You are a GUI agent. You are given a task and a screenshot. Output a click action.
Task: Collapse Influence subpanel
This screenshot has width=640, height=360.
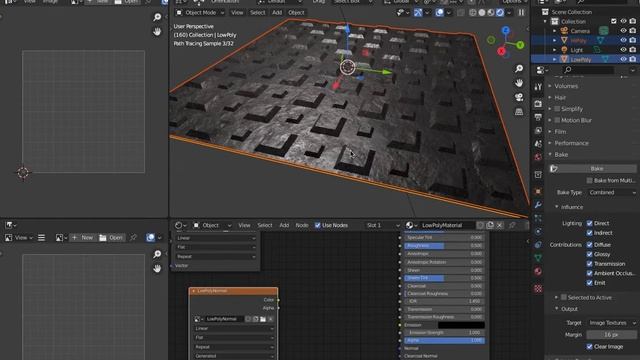tap(571, 207)
